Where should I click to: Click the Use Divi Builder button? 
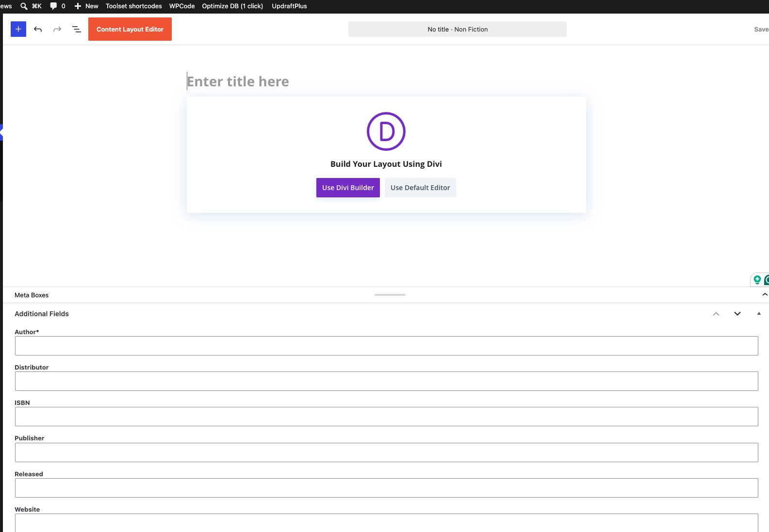348,188
